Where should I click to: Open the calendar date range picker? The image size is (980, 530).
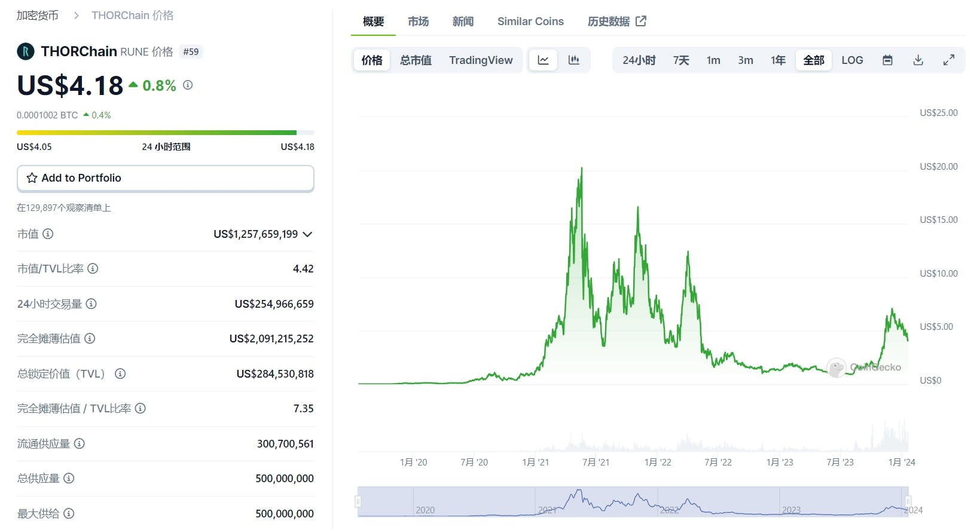coord(887,60)
